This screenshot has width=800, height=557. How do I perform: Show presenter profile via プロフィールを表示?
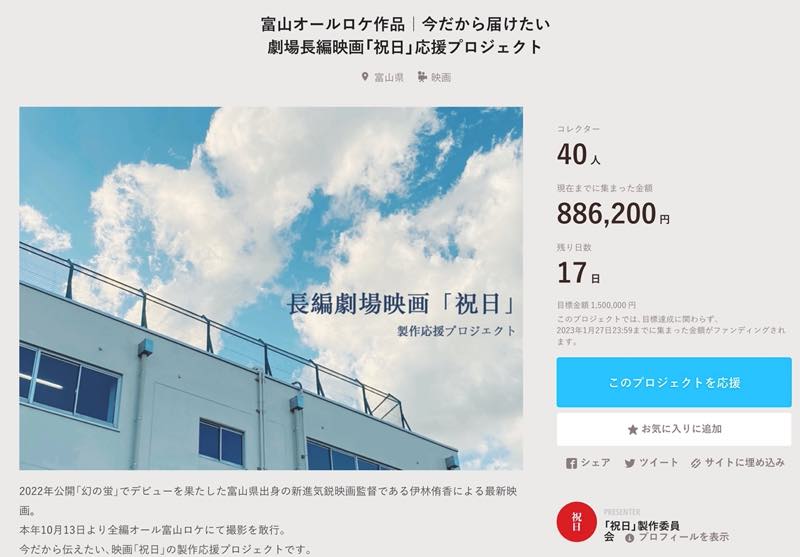(x=684, y=538)
